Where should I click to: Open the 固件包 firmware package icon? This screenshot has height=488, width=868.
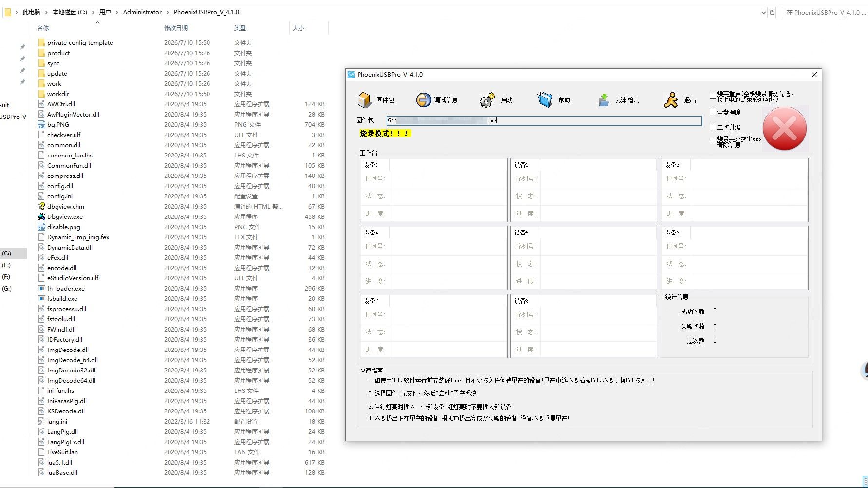[364, 100]
